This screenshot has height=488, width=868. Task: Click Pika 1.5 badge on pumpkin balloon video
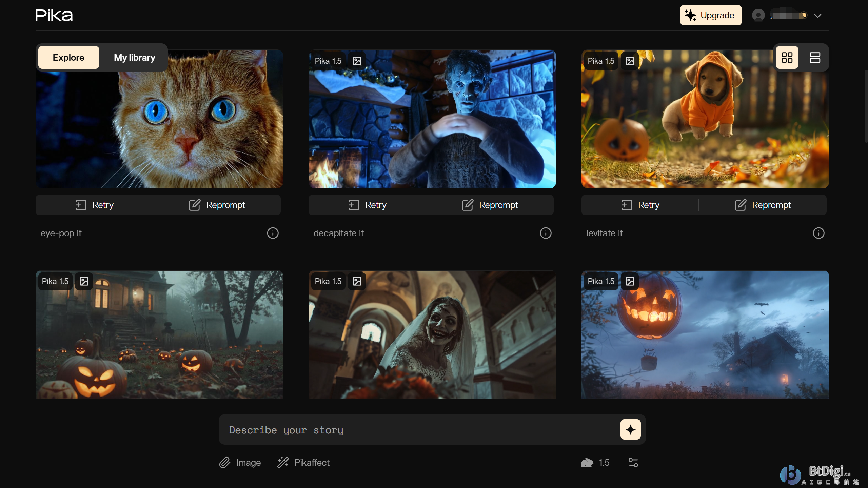click(x=601, y=281)
